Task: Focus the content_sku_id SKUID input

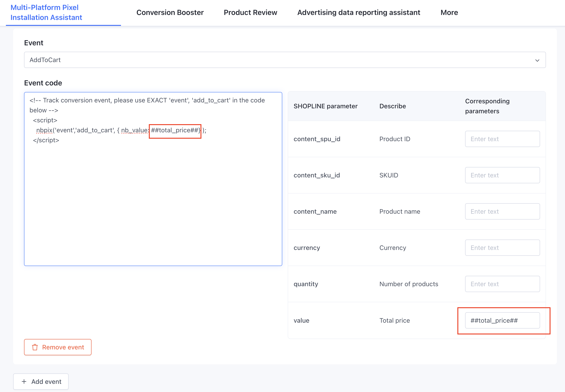Action: [502, 175]
